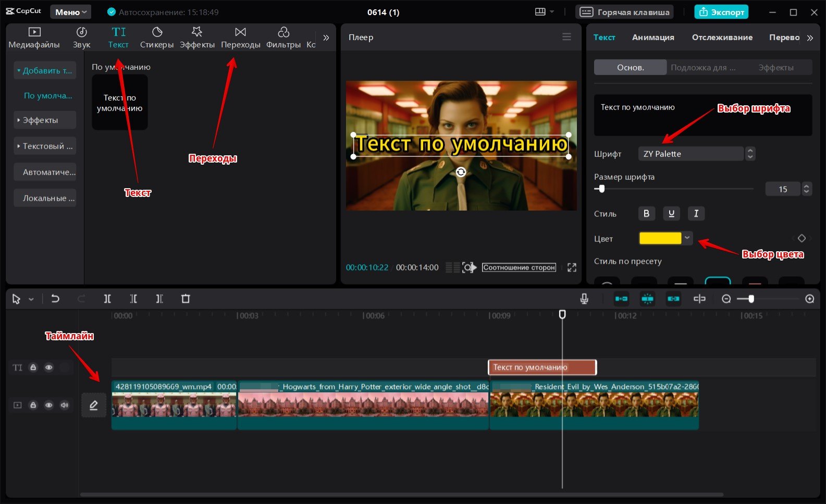
Task: Zoom out the timeline with minus magnifier
Action: point(726,299)
